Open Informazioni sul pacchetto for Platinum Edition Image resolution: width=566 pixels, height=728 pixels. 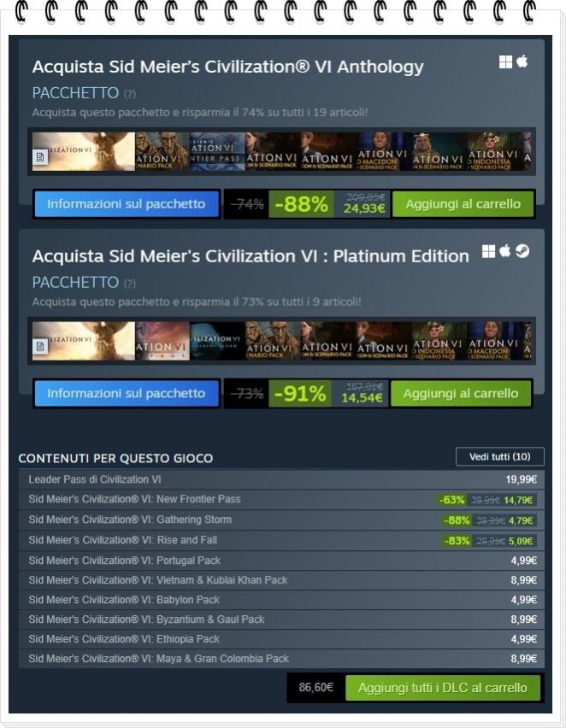127,393
